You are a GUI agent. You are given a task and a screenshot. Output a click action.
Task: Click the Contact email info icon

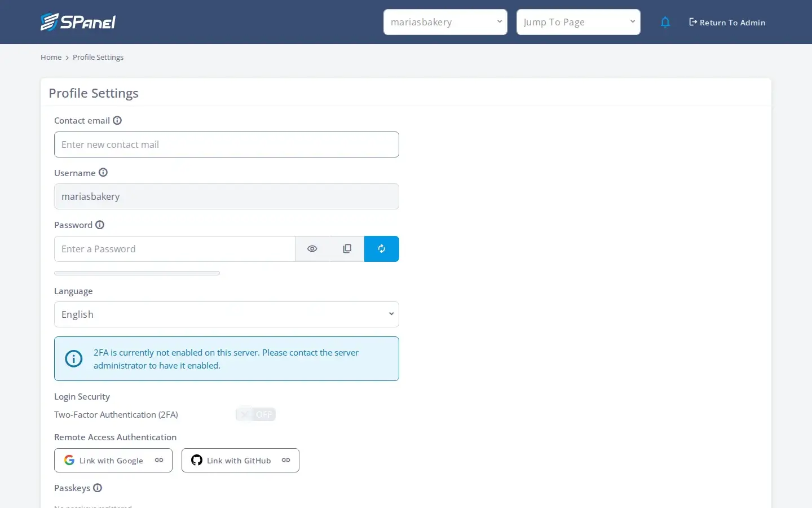tap(117, 120)
